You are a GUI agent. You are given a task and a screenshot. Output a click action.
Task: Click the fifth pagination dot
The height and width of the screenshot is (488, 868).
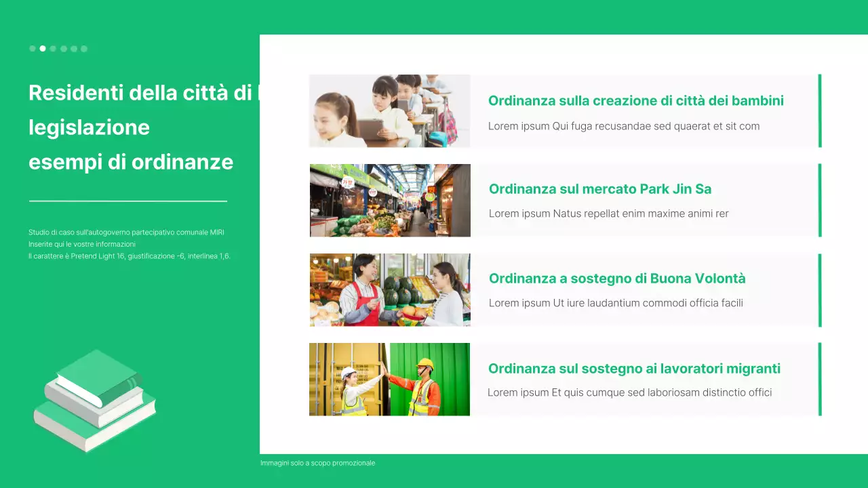(x=73, y=48)
